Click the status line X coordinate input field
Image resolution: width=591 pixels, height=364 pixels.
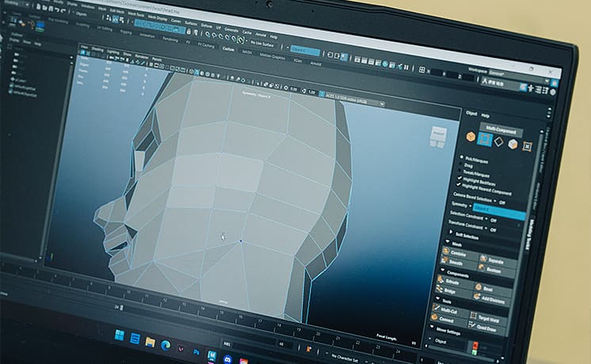pyautogui.click(x=437, y=72)
